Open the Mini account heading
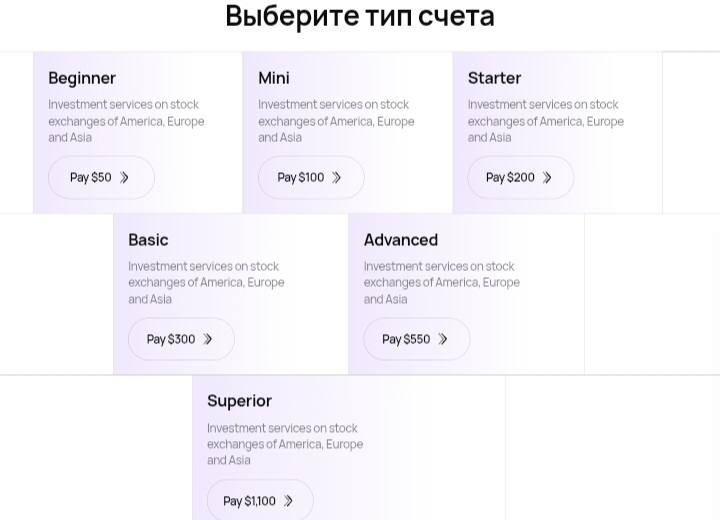This screenshot has height=520, width=720. click(x=274, y=78)
